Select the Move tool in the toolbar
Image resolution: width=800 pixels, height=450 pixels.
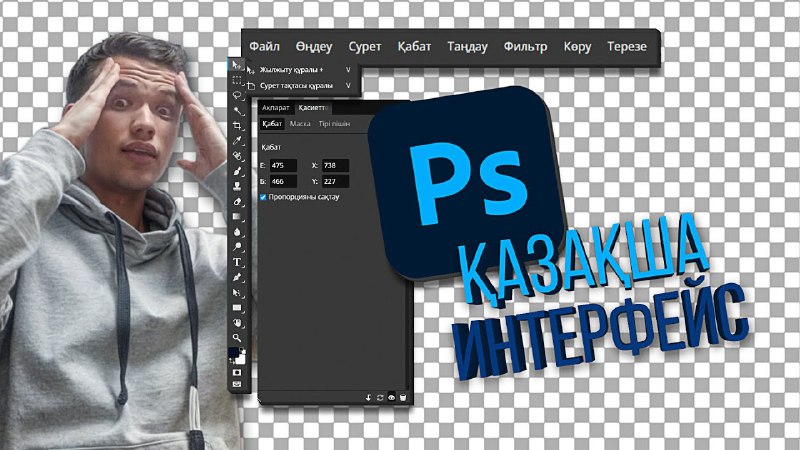236,65
